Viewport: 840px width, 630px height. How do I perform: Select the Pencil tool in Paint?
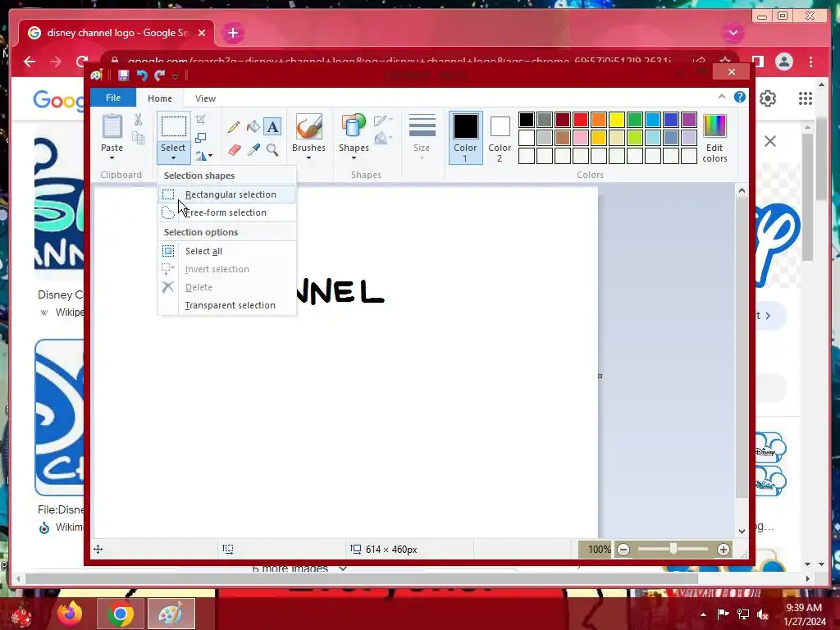[x=234, y=127]
